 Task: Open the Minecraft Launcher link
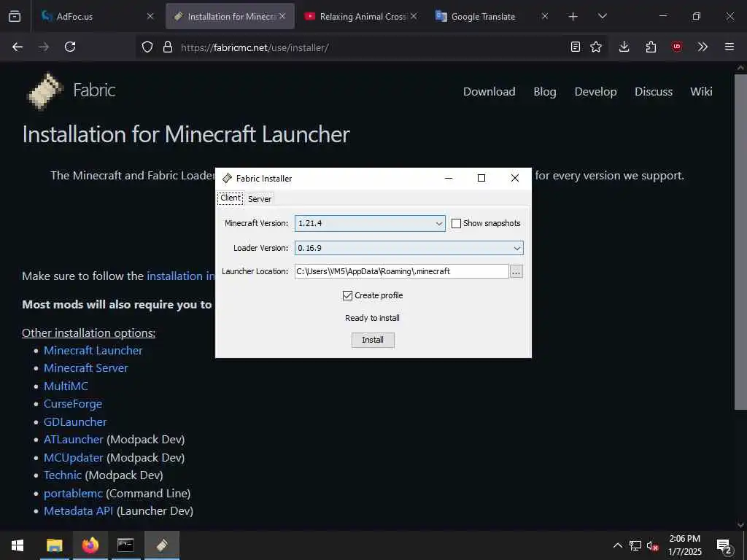tap(93, 351)
